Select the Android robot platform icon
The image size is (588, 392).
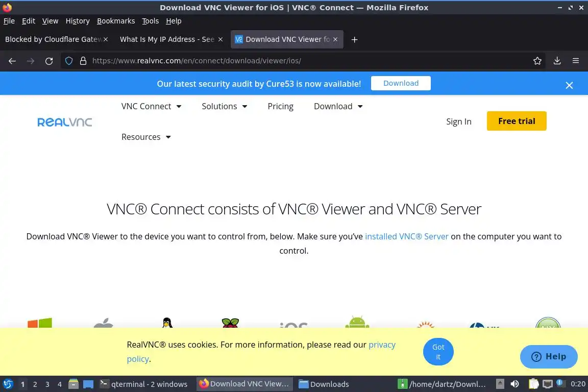pos(357,322)
